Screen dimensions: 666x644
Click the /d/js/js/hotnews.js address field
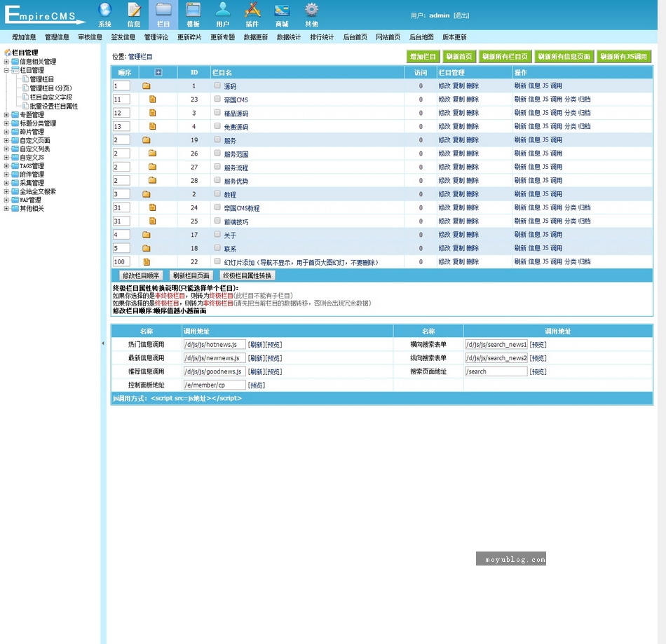pos(215,344)
